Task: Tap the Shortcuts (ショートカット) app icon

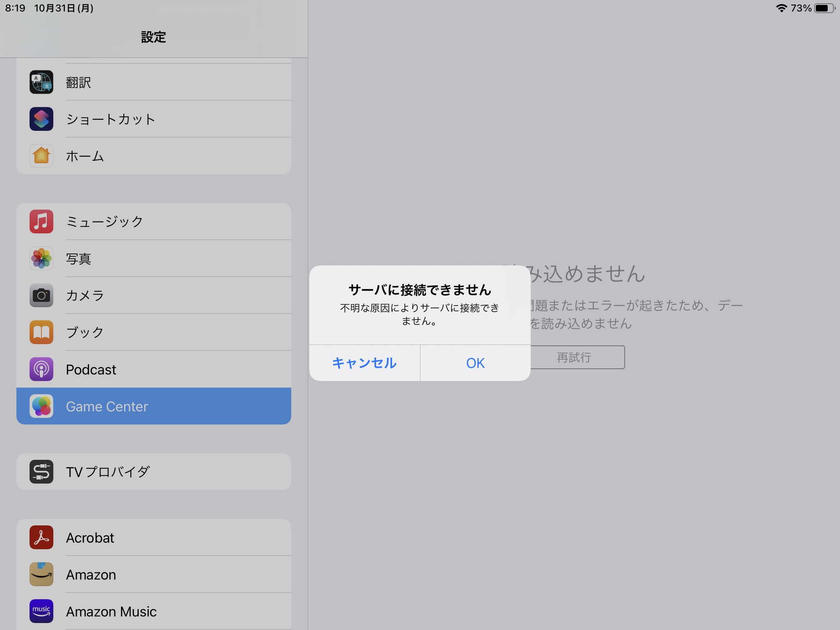Action: point(41,119)
